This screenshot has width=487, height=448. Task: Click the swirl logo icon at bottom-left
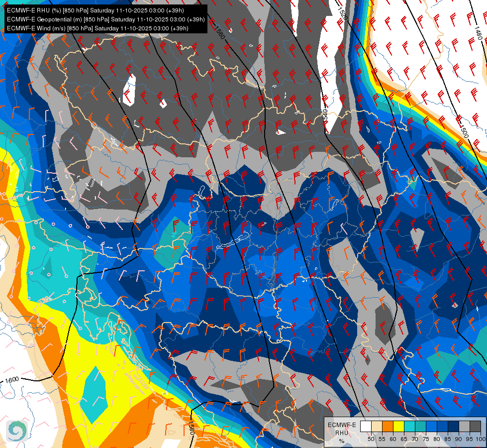coord(17,431)
